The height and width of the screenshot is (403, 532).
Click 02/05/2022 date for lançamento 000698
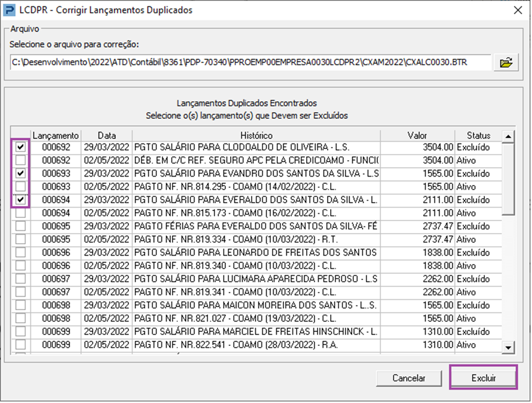click(106, 318)
